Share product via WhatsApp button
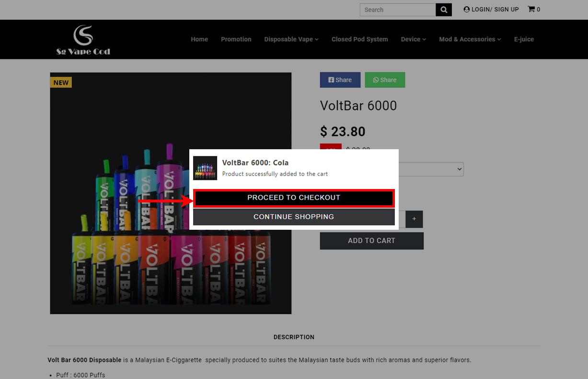588x379 pixels. point(385,80)
